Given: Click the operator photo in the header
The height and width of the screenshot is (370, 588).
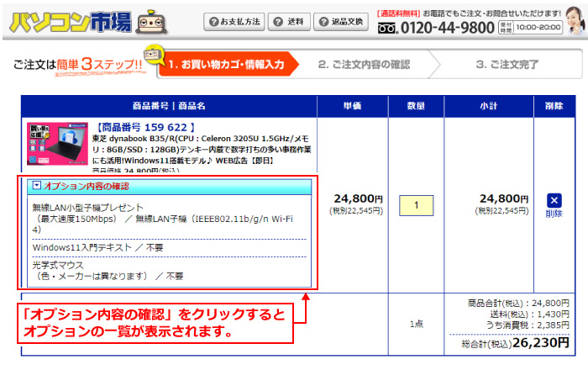Looking at the screenshot, I should (574, 18).
